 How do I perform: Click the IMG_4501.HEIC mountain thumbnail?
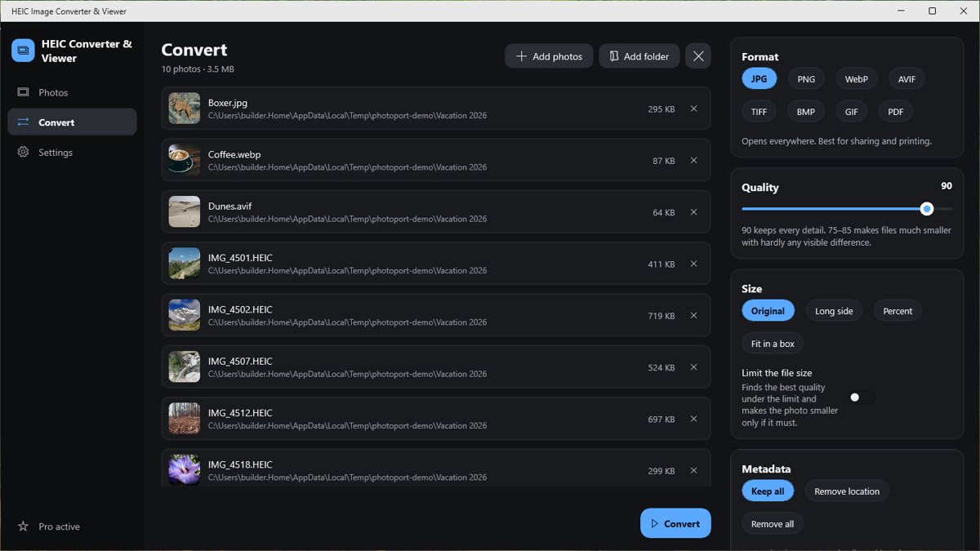185,264
